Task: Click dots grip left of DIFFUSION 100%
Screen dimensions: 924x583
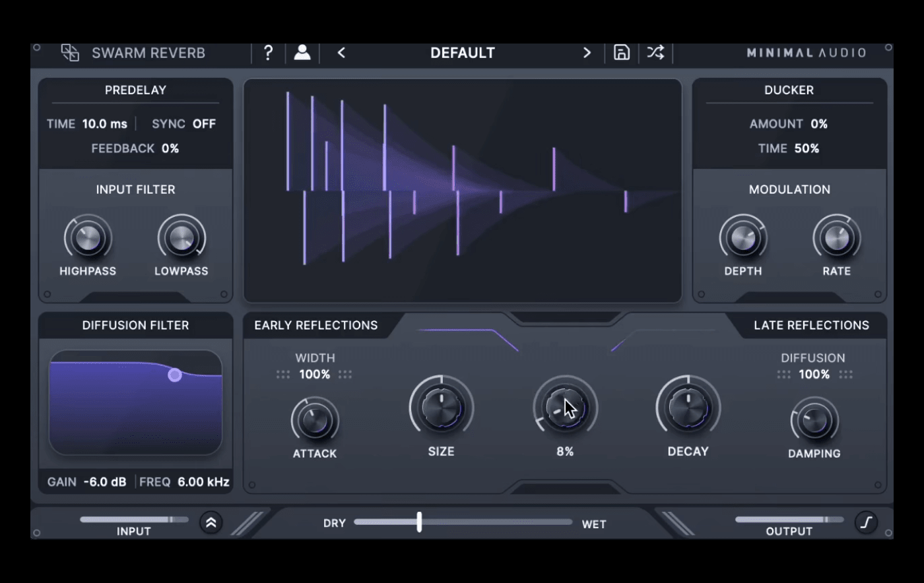Action: coord(784,375)
